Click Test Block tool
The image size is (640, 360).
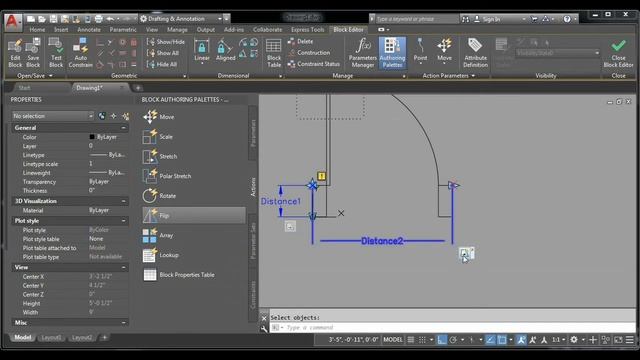(56, 53)
